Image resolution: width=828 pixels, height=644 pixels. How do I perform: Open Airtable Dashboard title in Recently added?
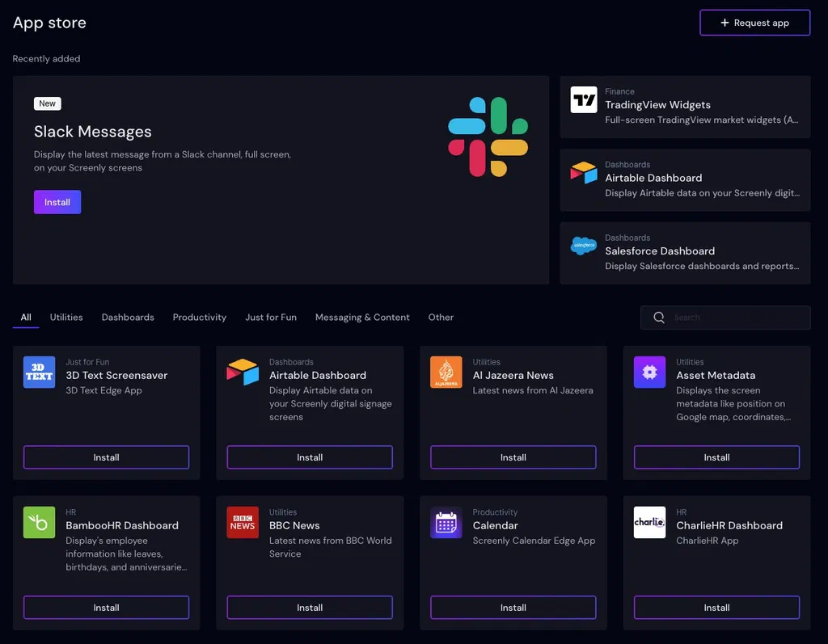click(653, 178)
